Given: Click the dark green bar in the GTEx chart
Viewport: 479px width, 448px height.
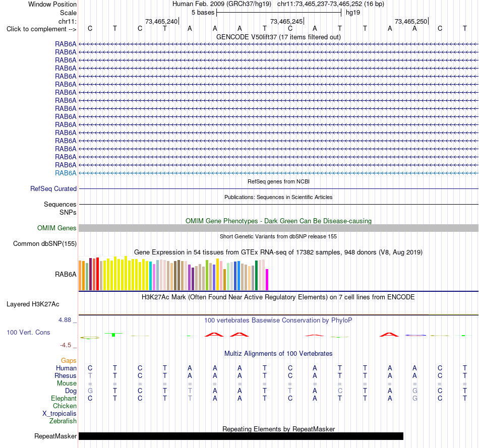Looking at the screenshot, I should pyautogui.click(x=256, y=275).
